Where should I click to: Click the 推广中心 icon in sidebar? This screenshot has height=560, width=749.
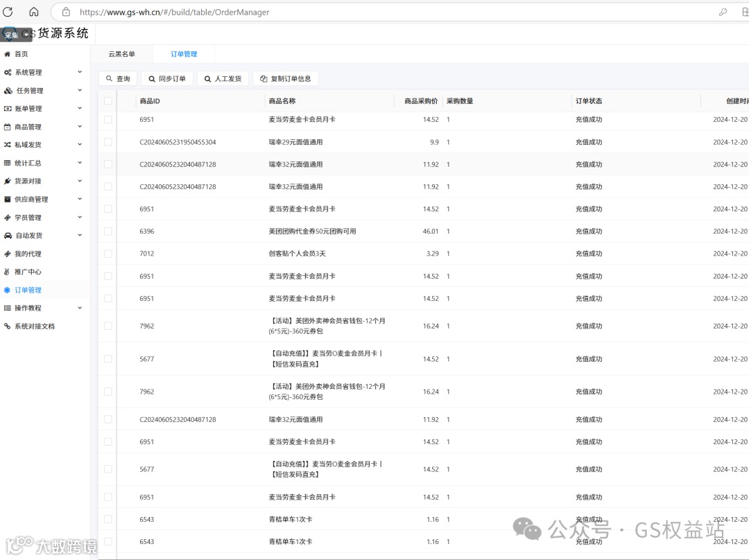[7, 272]
